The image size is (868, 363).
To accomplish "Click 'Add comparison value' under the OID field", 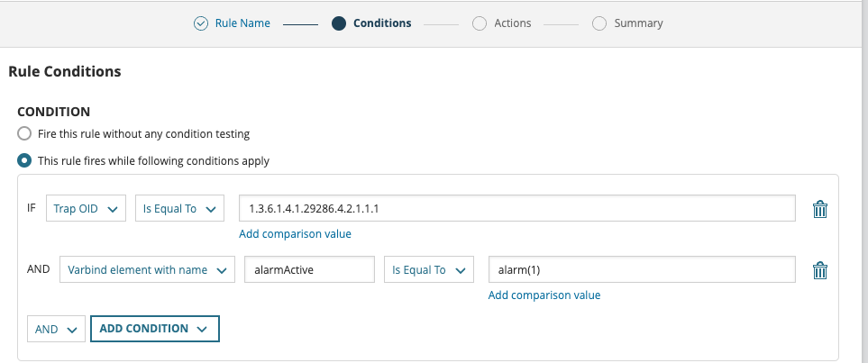I will [x=295, y=234].
